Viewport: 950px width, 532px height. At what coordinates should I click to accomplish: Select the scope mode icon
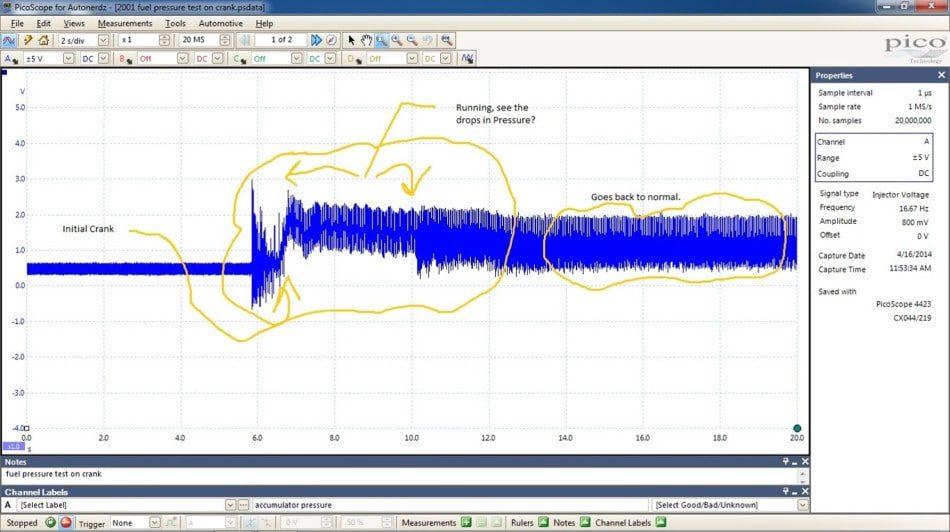8,41
